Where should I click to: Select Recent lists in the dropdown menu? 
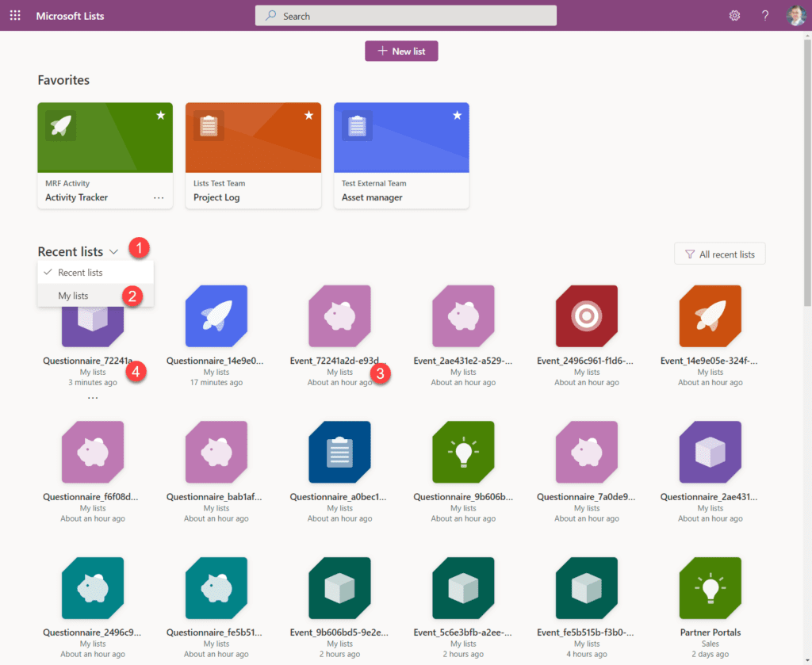tap(96, 273)
